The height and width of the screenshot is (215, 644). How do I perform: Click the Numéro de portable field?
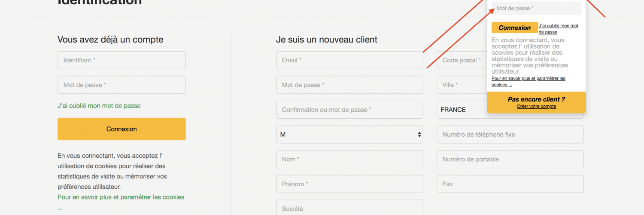point(510,159)
